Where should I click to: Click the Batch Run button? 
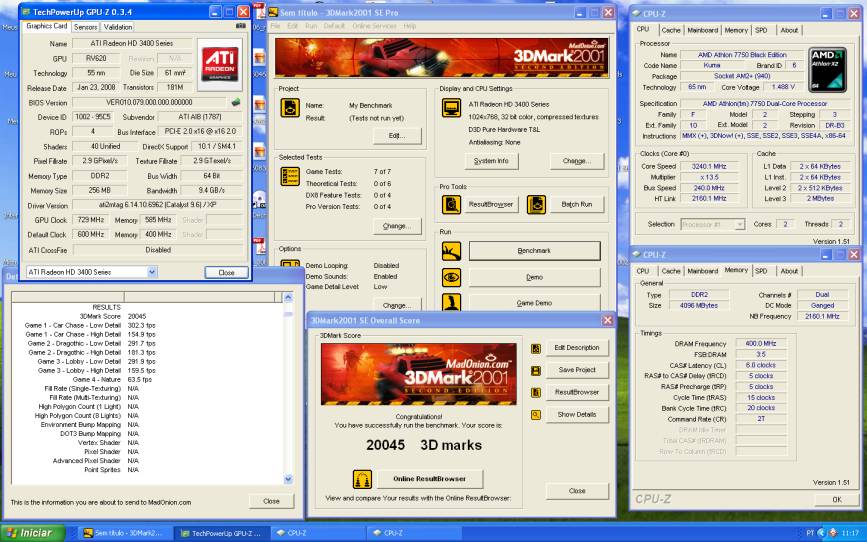[577, 204]
